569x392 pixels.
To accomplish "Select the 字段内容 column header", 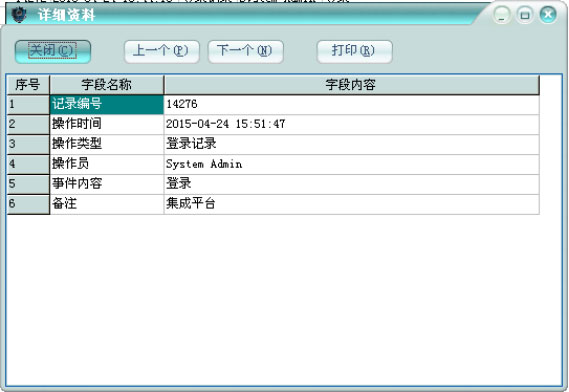I will click(351, 85).
